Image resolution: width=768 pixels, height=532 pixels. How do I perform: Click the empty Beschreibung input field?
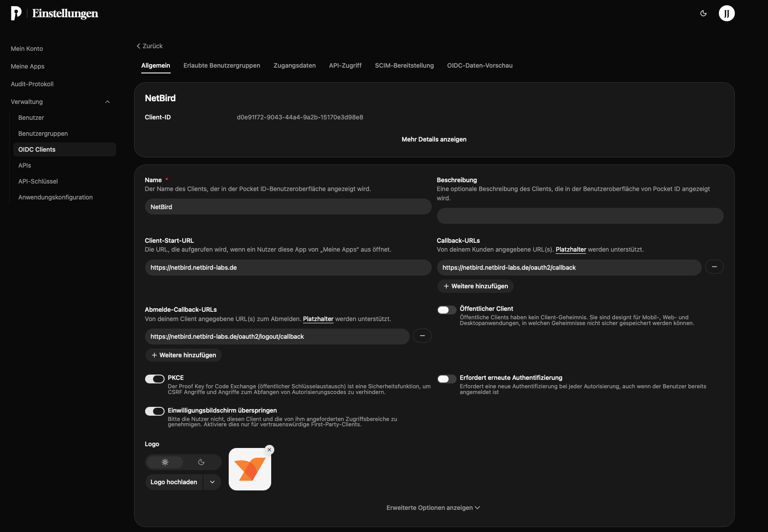pos(580,216)
